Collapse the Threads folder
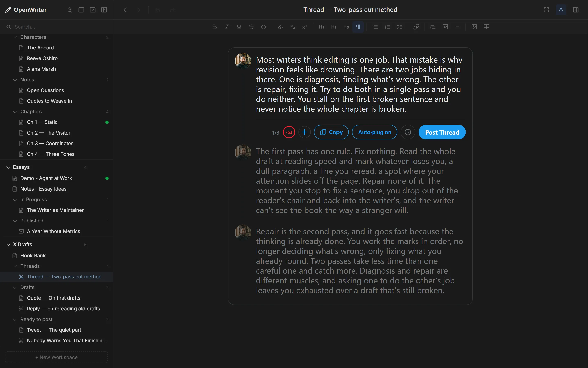 point(15,266)
